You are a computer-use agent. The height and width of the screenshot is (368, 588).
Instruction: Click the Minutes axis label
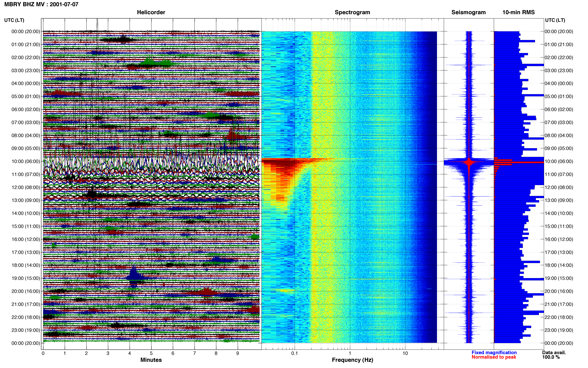tap(151, 360)
